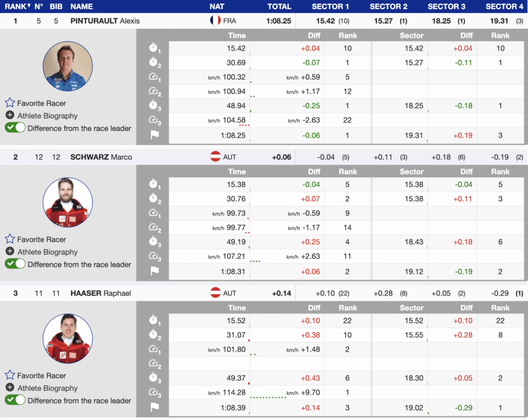Click the finish flag icon in Pinturault's table
The width and height of the screenshot is (528, 420).
click(x=154, y=135)
